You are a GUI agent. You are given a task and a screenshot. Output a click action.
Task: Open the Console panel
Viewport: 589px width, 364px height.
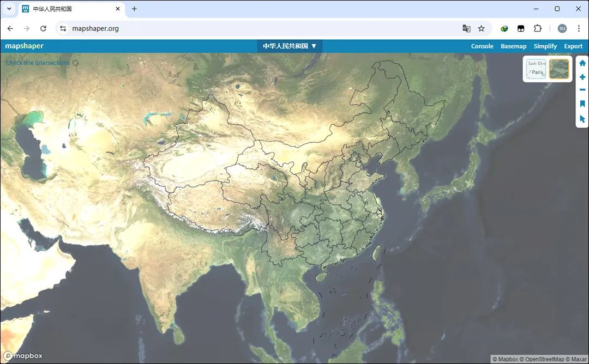tap(482, 46)
